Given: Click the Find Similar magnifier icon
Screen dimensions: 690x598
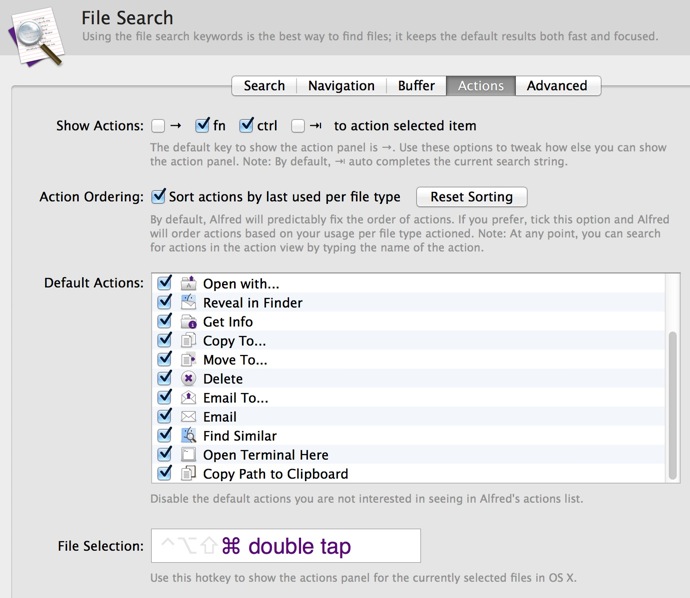Looking at the screenshot, I should point(188,435).
